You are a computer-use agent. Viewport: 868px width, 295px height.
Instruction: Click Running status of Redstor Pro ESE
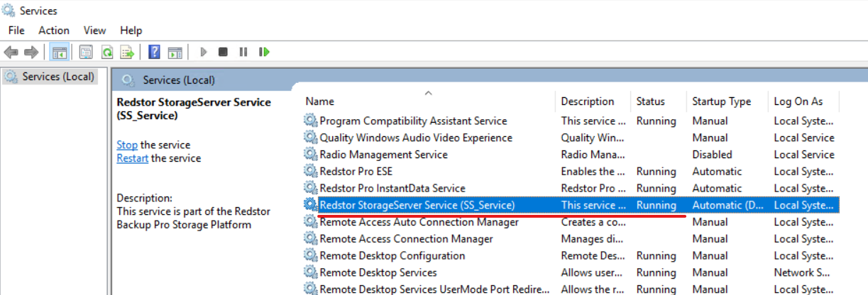pos(657,172)
